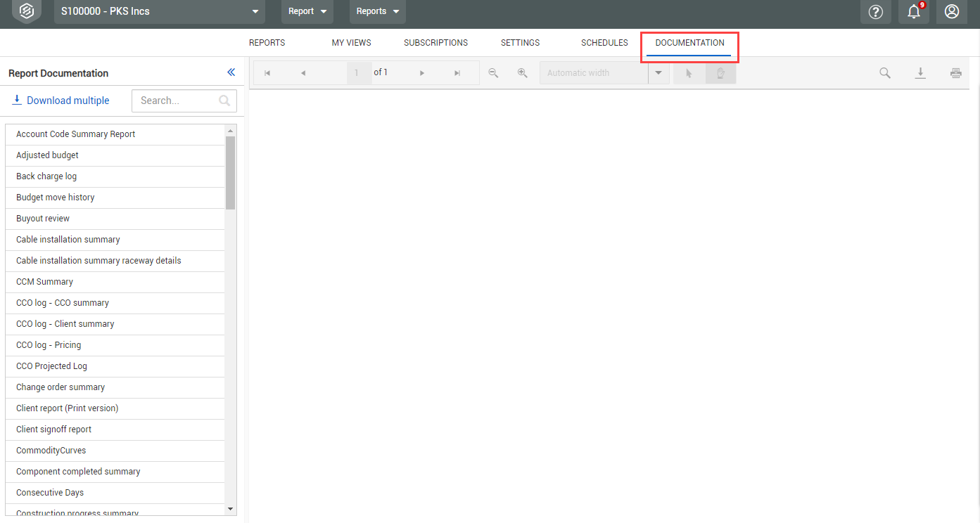Click the zoom in magnifier icon
Viewport: 980px width, 523px height.
point(523,73)
